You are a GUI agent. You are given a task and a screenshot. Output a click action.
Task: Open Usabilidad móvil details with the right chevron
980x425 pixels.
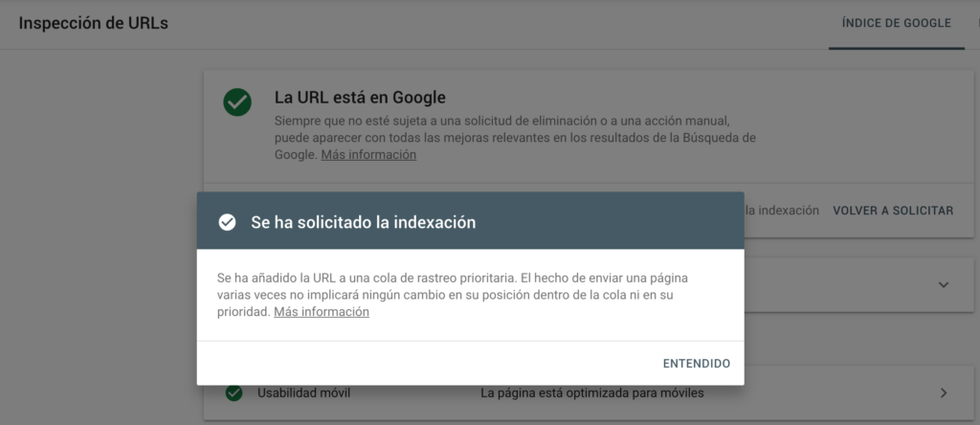pyautogui.click(x=944, y=393)
